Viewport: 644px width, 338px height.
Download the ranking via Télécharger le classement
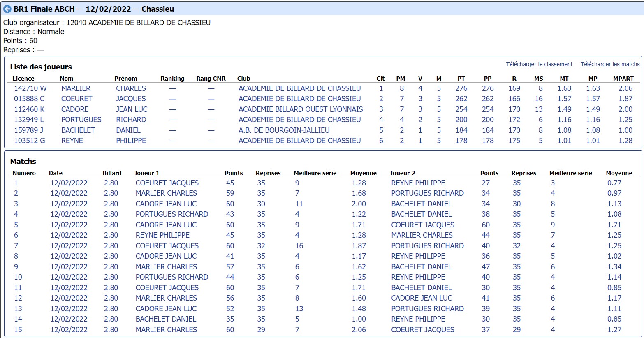coord(539,64)
